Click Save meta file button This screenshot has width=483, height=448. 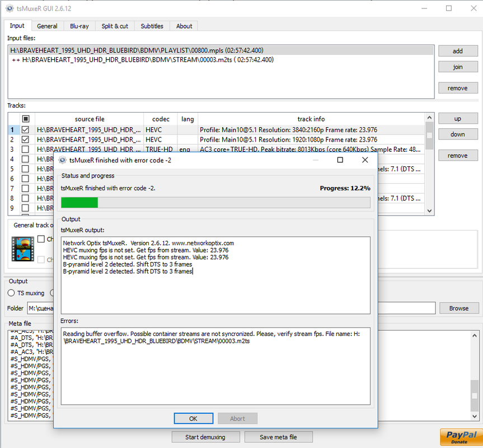coord(279,437)
